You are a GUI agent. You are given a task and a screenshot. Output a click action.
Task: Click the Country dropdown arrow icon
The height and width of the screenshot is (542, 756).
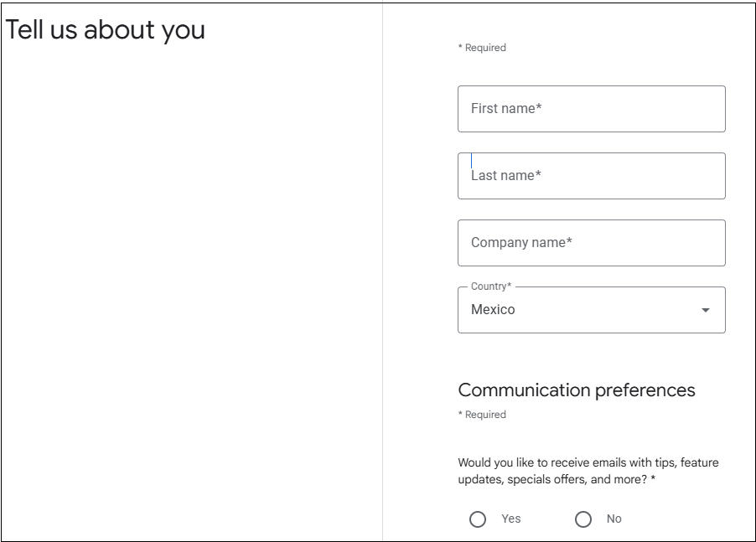click(x=705, y=311)
